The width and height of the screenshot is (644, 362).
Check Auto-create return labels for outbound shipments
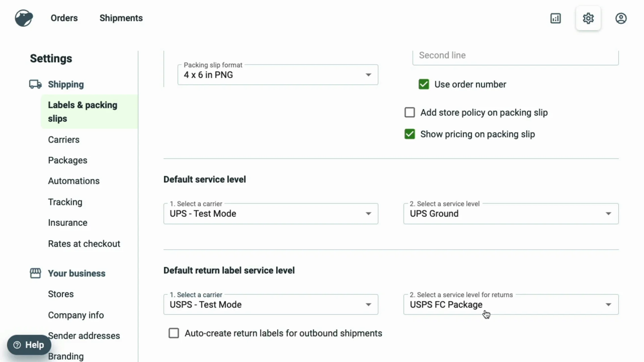[x=174, y=333]
